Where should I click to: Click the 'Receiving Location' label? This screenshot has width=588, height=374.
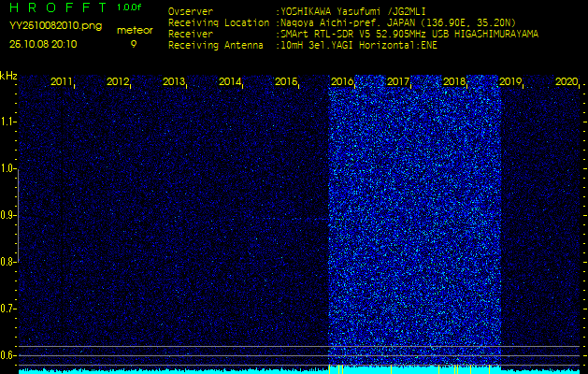tap(219, 22)
